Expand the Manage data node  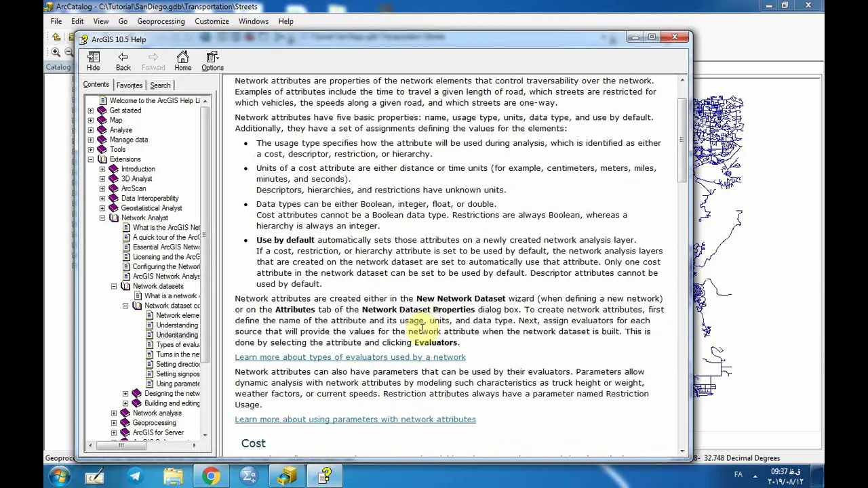click(91, 140)
